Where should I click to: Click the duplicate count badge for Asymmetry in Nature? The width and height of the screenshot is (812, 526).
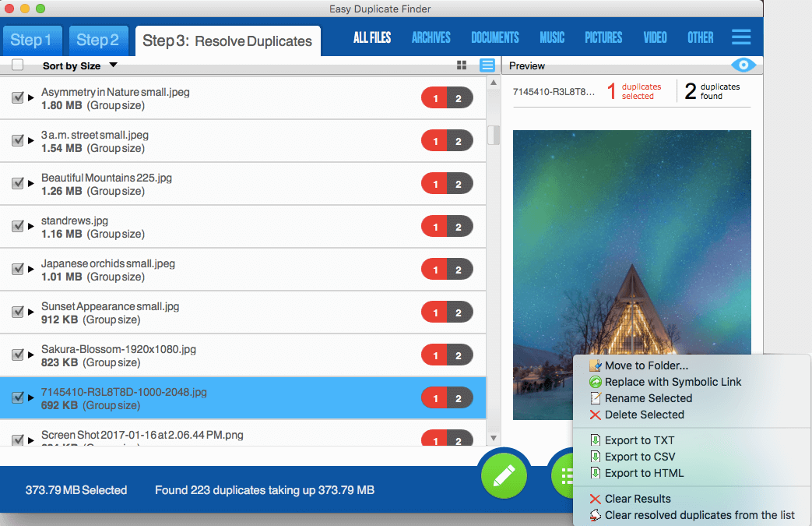coord(447,98)
